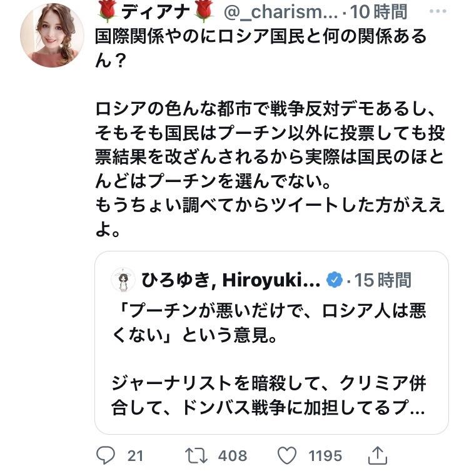Image resolution: width=469 pixels, height=476 pixels.
Task: Open the three-dot more options menu
Action: click(438, 11)
